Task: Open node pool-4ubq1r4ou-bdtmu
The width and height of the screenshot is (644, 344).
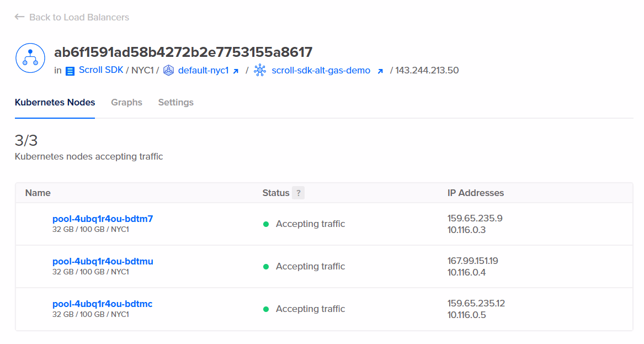Action: tap(103, 261)
